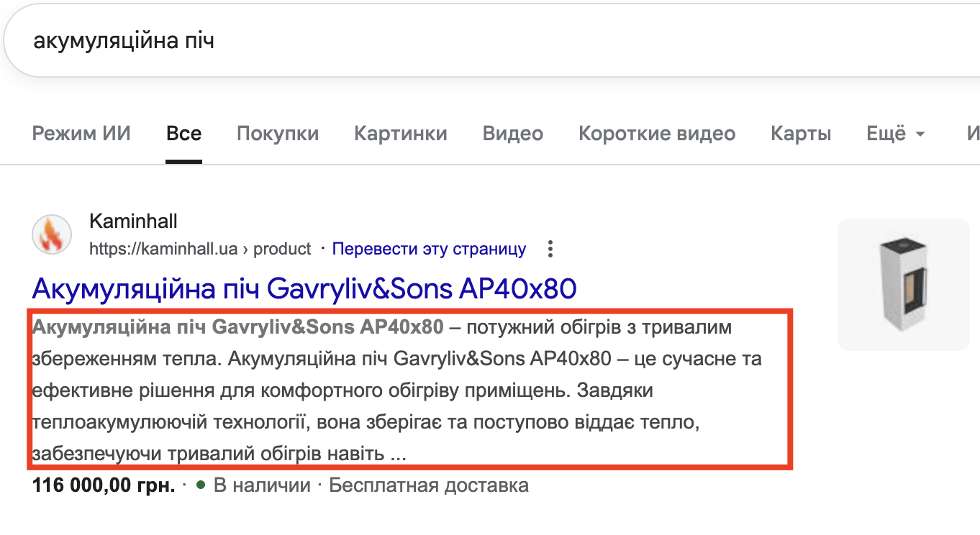Viewport: 980px width, 535px height.
Task: Click the 116 000,00 грн. price
Action: pyautogui.click(x=104, y=485)
